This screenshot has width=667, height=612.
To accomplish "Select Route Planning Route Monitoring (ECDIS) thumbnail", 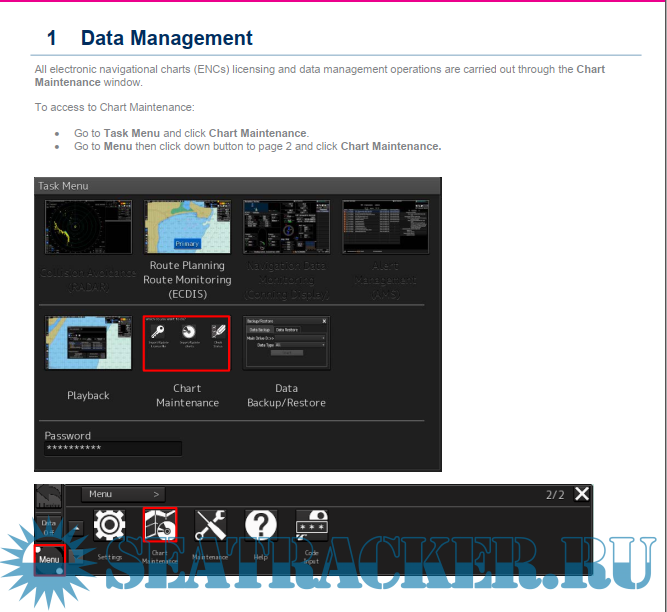I will tap(188, 227).
